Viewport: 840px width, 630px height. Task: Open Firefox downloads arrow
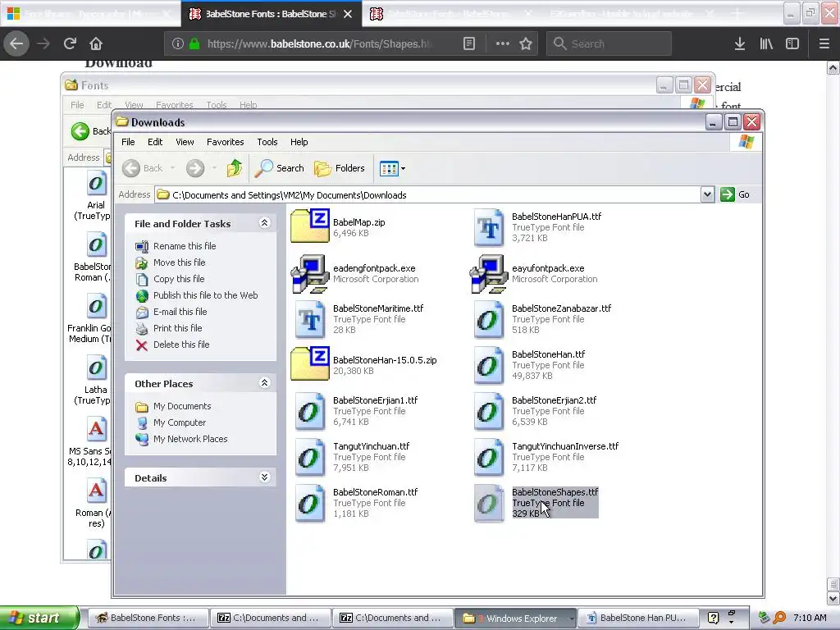740,43
